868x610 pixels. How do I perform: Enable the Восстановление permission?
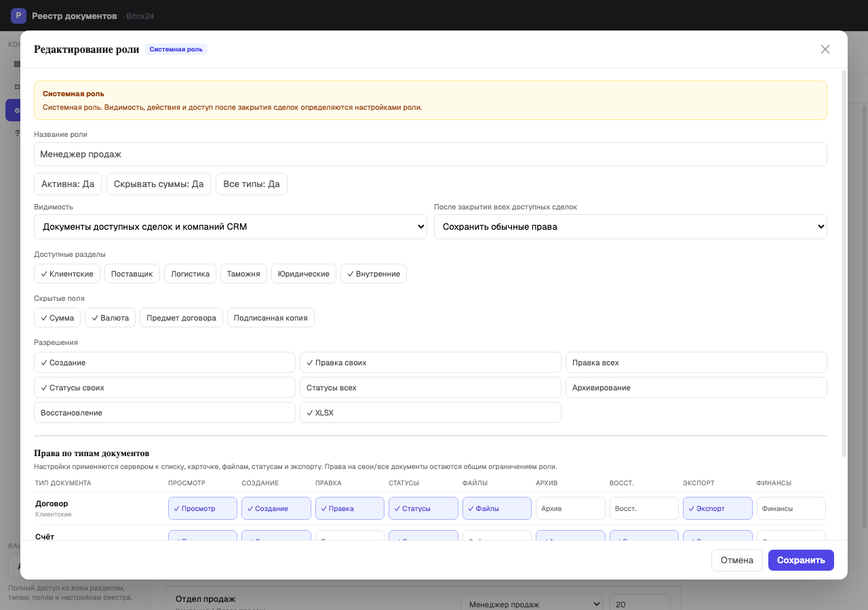click(165, 413)
